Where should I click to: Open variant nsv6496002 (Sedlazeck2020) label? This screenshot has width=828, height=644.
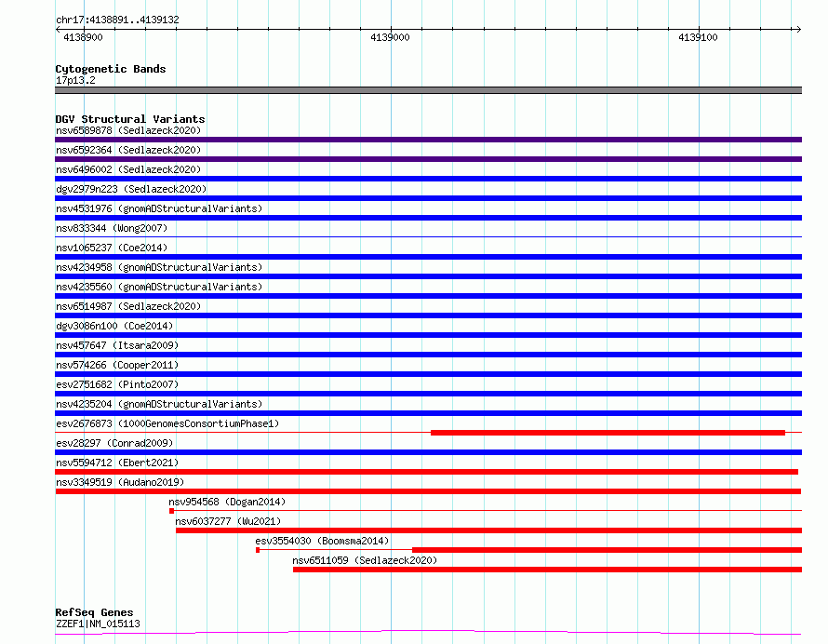pos(128,169)
